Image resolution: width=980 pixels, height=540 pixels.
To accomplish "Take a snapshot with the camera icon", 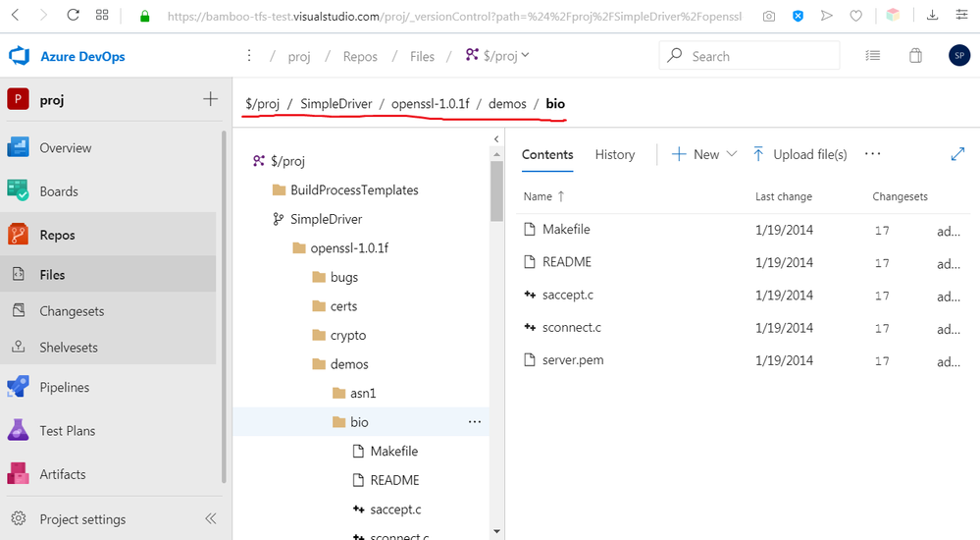I will click(769, 17).
